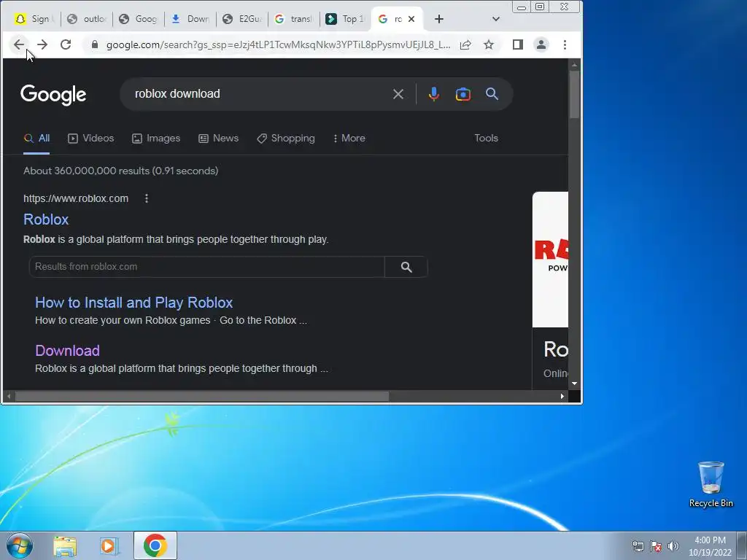This screenshot has width=747, height=560.
Task: Open result options next to roblox.com URL
Action: coord(147,198)
